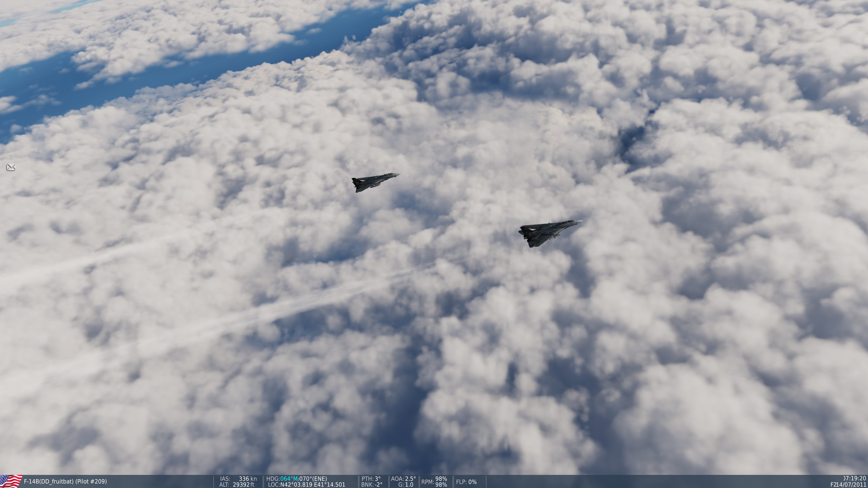Click the US flag coalition icon
The height and width of the screenshot is (488, 868).
click(11, 481)
